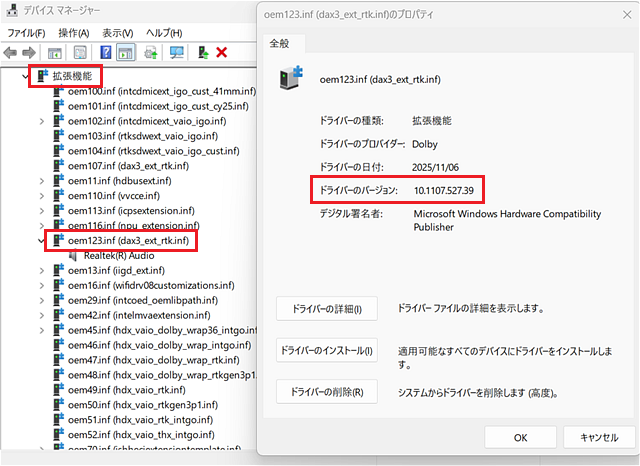Click the Forward arrow toolbar icon
Image resolution: width=640 pixels, height=466 pixels.
(29, 53)
